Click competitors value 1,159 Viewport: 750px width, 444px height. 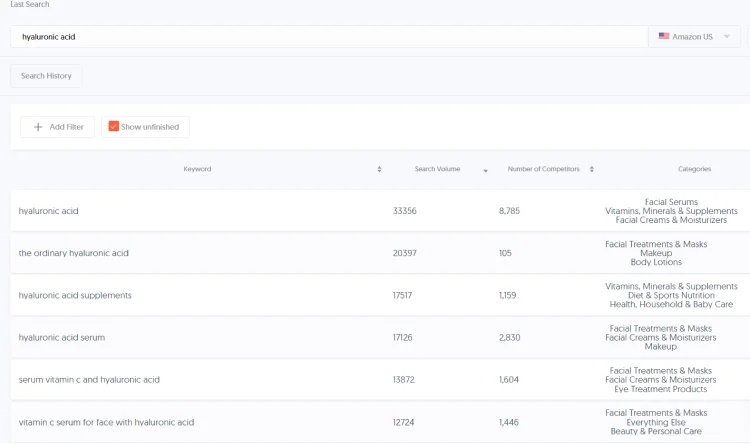coord(507,295)
